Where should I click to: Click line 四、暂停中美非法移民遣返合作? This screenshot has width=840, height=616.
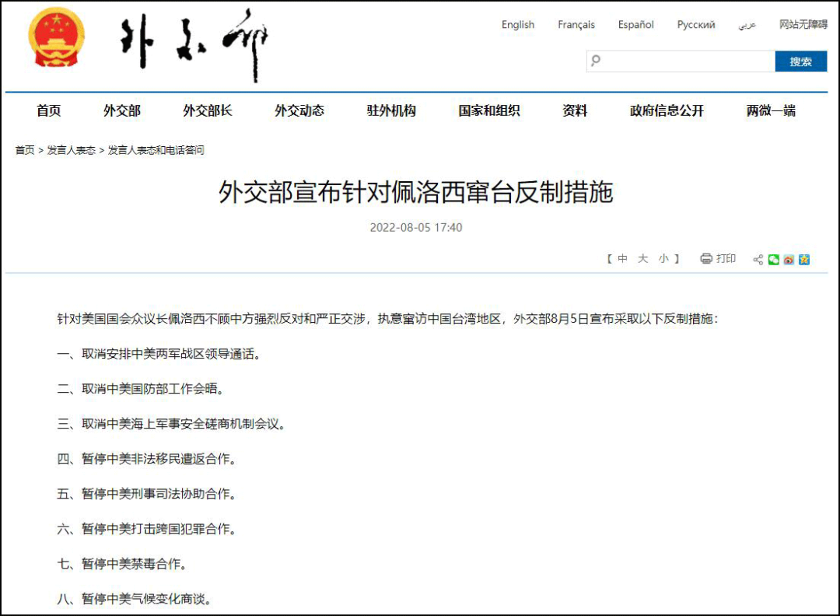coord(146,459)
